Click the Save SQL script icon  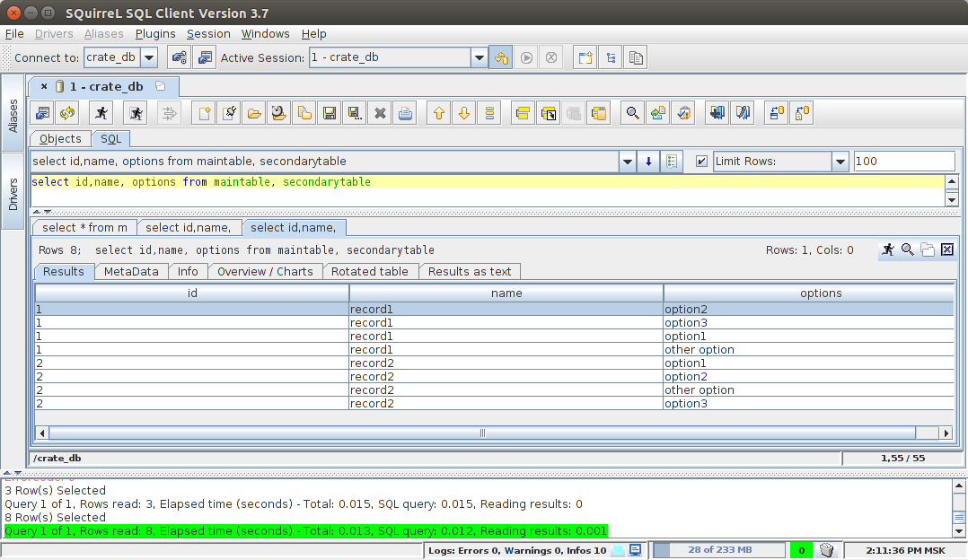point(329,113)
